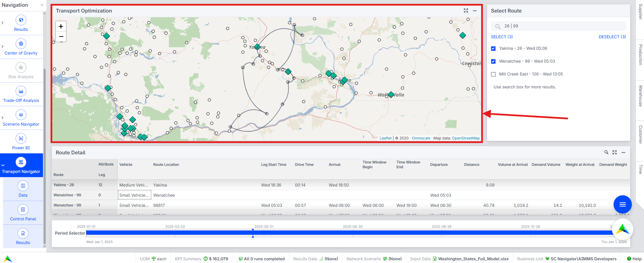Open the Time side tab
The height and width of the screenshot is (263, 644).
click(640, 169)
